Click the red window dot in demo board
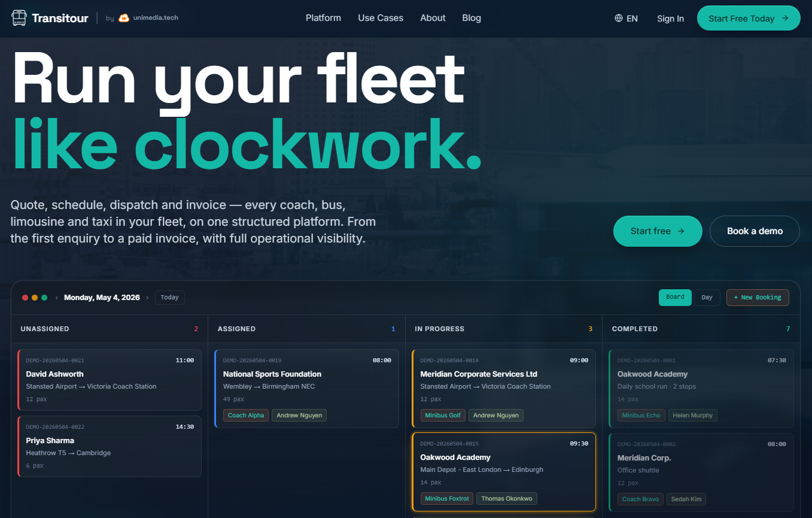Image resolution: width=812 pixels, height=518 pixels. 25,298
